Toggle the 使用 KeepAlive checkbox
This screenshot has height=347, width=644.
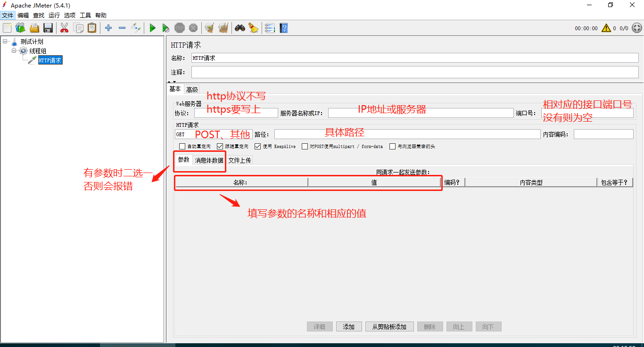257,147
